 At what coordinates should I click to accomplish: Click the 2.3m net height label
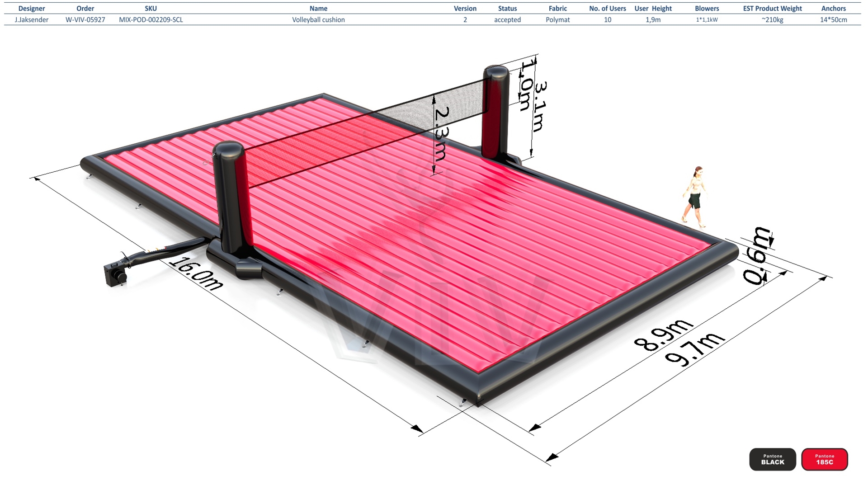pyautogui.click(x=441, y=134)
